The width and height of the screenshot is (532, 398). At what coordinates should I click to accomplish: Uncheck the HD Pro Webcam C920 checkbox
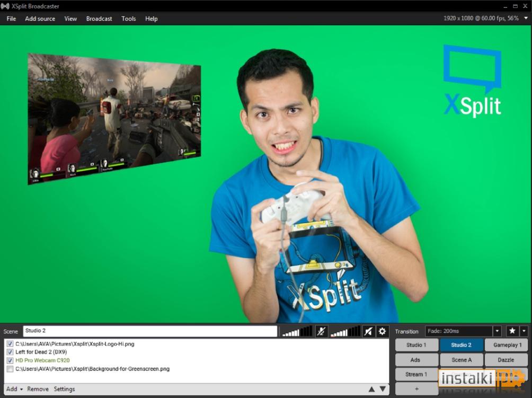(x=10, y=360)
